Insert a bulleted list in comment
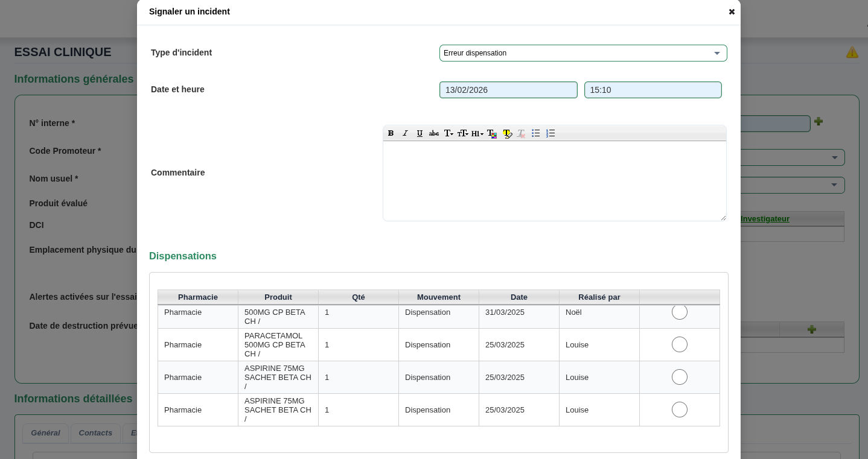 pyautogui.click(x=535, y=133)
